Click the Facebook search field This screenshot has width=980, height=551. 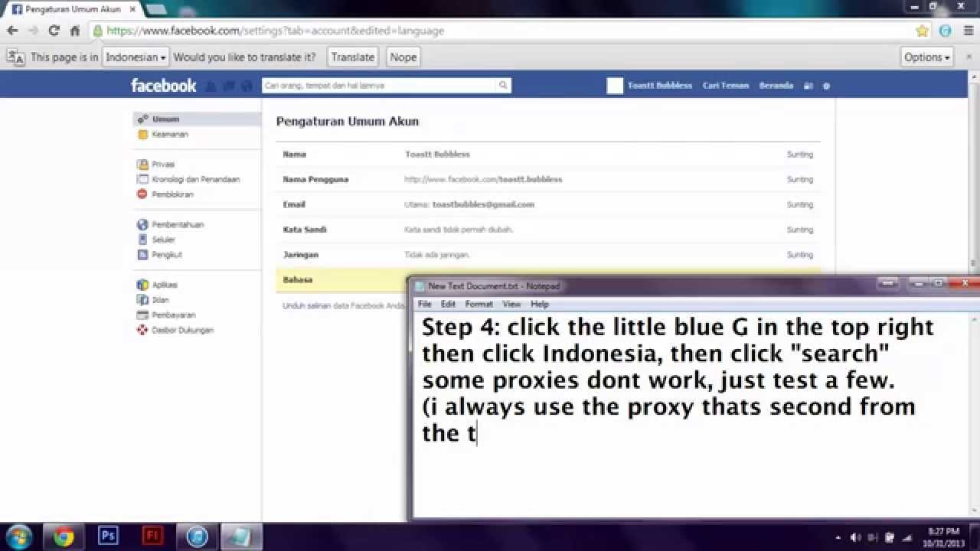[x=380, y=85]
